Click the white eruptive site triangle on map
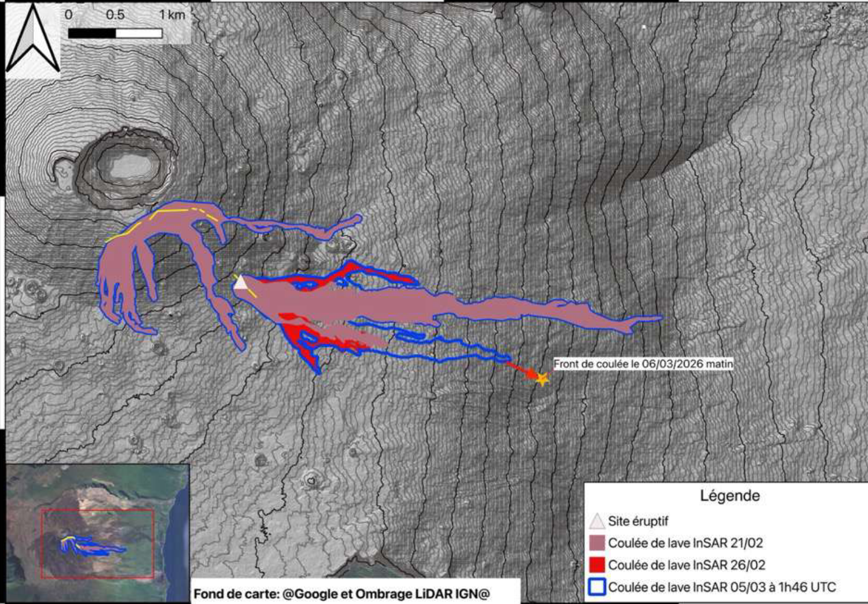 click(241, 282)
